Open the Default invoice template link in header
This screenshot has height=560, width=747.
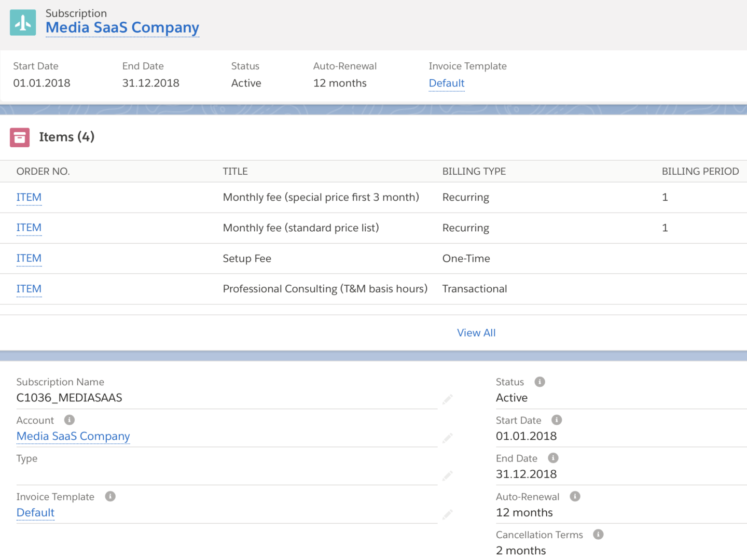pyautogui.click(x=447, y=83)
